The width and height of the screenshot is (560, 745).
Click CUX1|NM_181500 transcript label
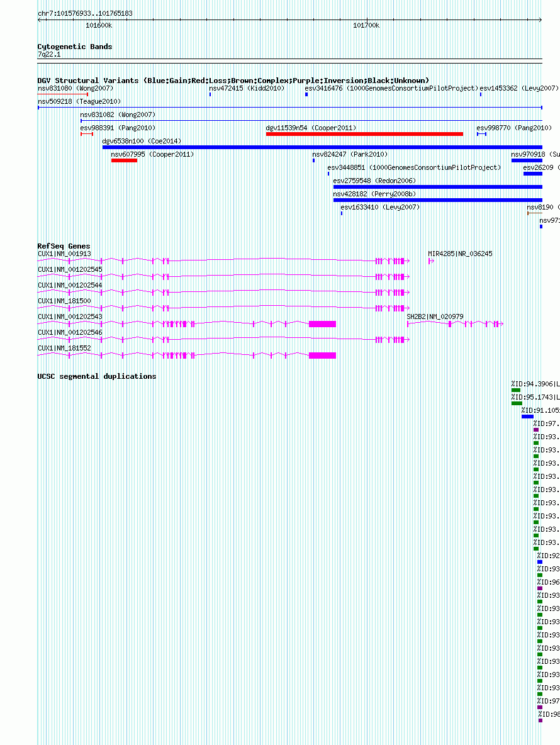[65, 301]
